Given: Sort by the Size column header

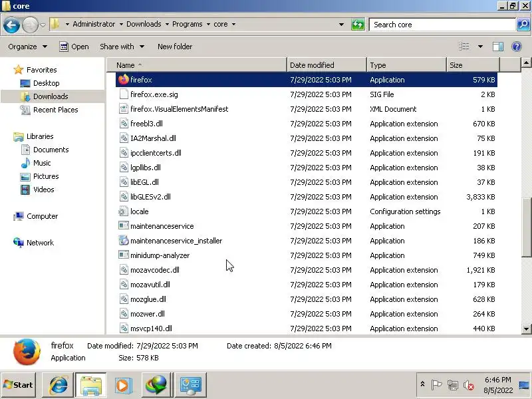Looking at the screenshot, I should tap(473, 65).
